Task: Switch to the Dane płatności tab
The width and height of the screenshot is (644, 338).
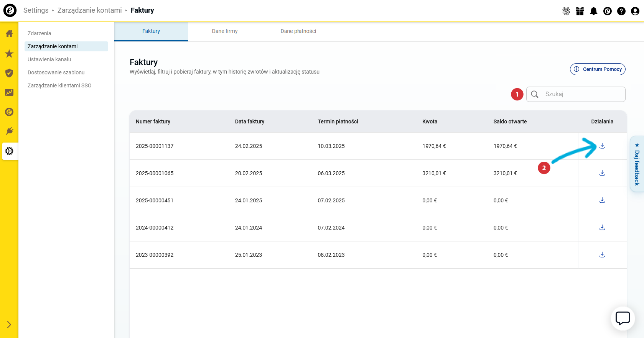Action: point(298,31)
